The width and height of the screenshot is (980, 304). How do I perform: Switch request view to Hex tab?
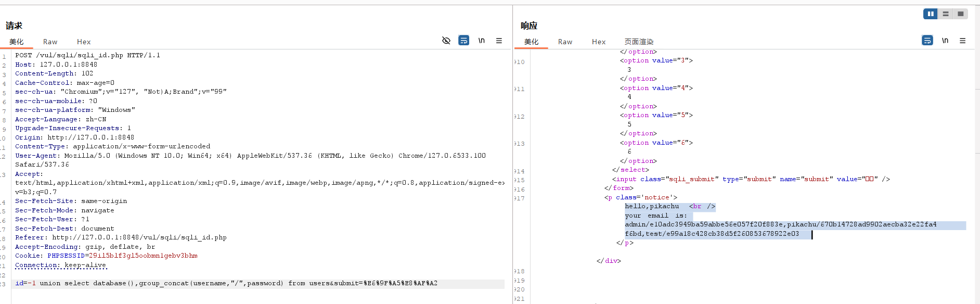click(84, 42)
